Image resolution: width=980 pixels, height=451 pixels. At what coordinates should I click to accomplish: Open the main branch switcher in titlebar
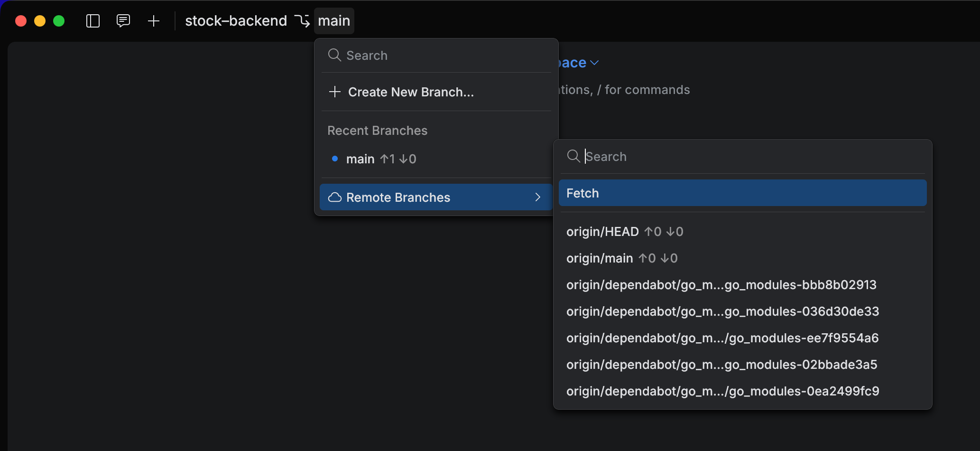(334, 21)
